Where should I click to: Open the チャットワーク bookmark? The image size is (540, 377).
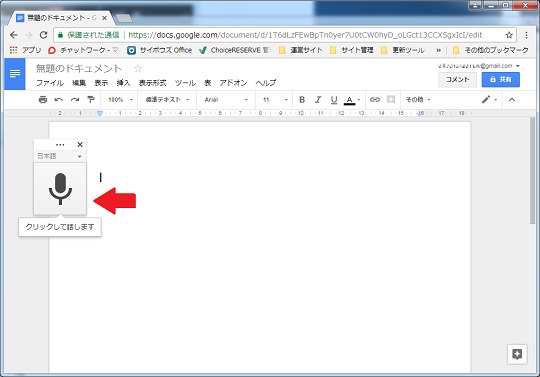83,50
